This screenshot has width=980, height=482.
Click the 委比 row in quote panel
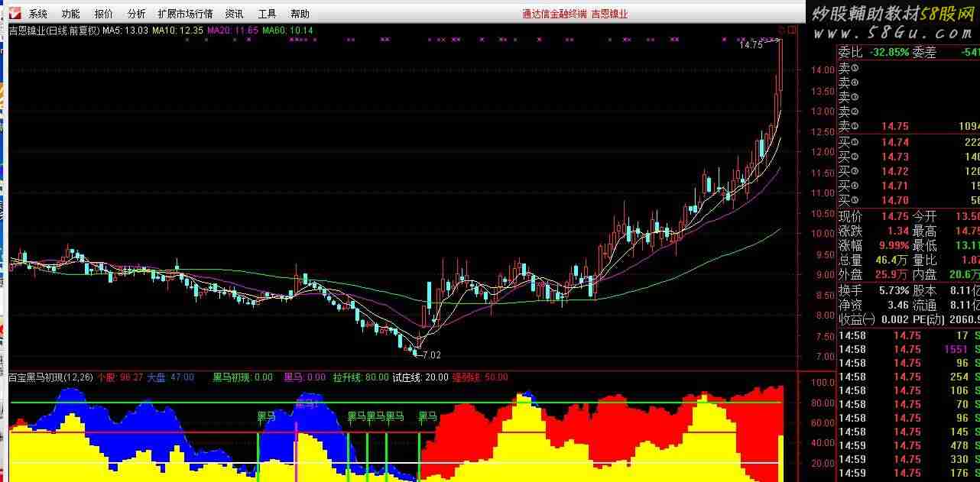(909, 53)
